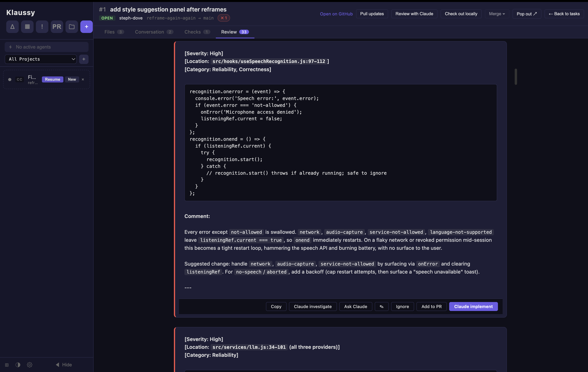Click the Claude implement button

pyautogui.click(x=473, y=306)
